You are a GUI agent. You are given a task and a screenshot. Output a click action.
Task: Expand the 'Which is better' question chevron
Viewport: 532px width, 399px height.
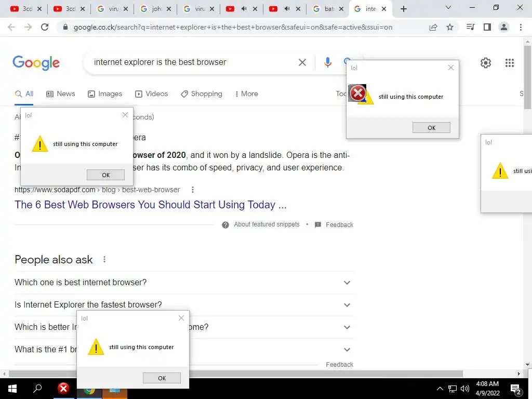pyautogui.click(x=347, y=327)
